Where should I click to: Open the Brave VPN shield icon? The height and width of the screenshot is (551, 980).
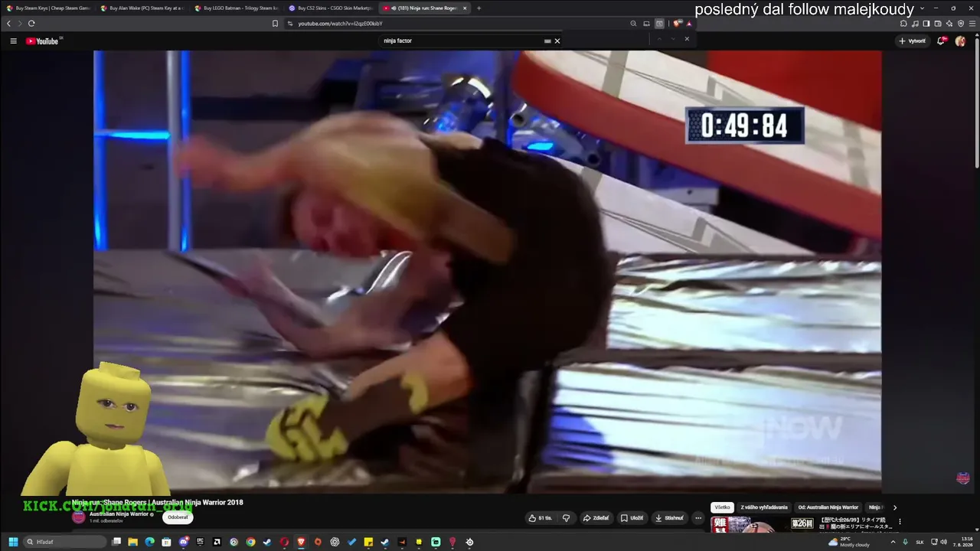[961, 24]
